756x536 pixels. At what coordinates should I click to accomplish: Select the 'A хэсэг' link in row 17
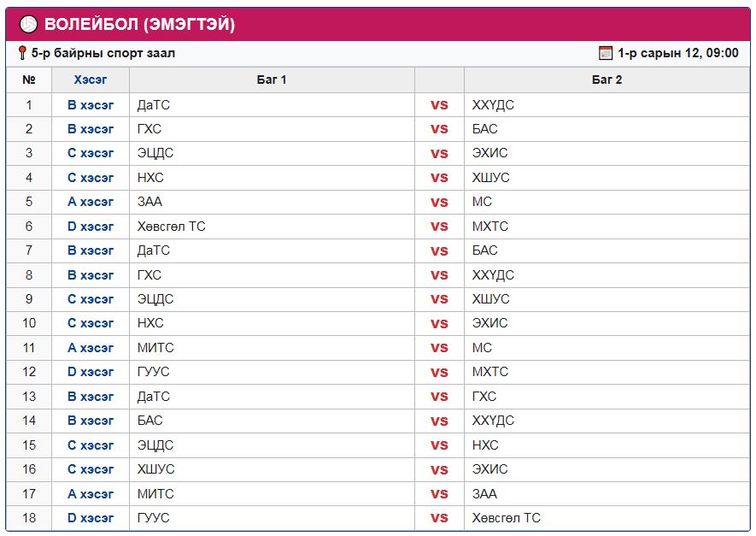91,493
